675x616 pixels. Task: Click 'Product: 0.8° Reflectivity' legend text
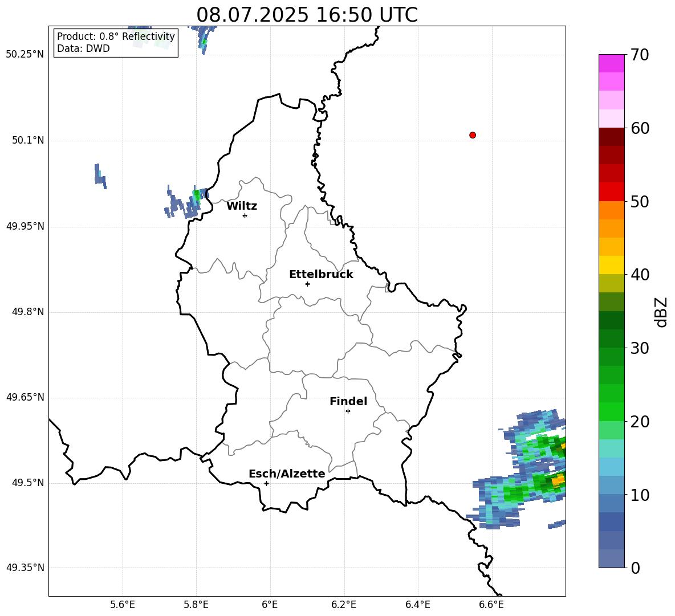tap(116, 36)
